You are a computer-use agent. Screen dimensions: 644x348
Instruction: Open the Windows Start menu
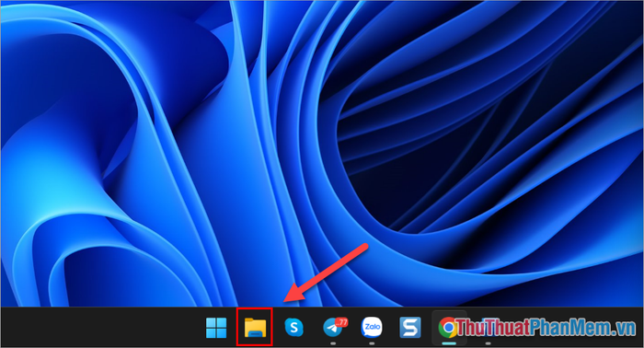216,328
